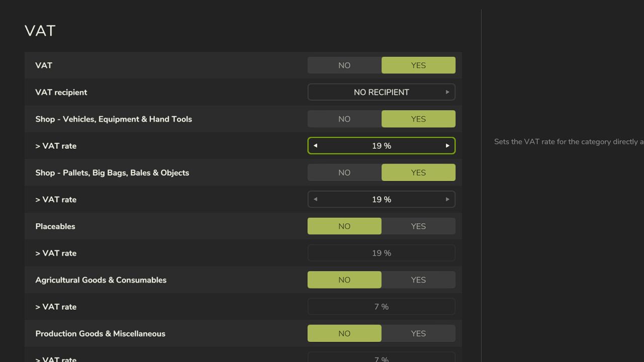The height and width of the screenshot is (362, 644).
Task: Select the 19 % Vehicles VAT rate box
Action: coord(381,146)
